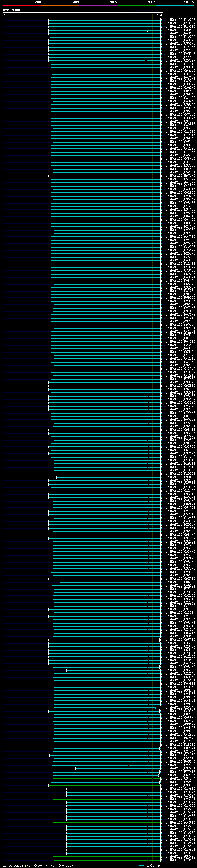Select label UniRef100_P00870

click(x=180, y=782)
